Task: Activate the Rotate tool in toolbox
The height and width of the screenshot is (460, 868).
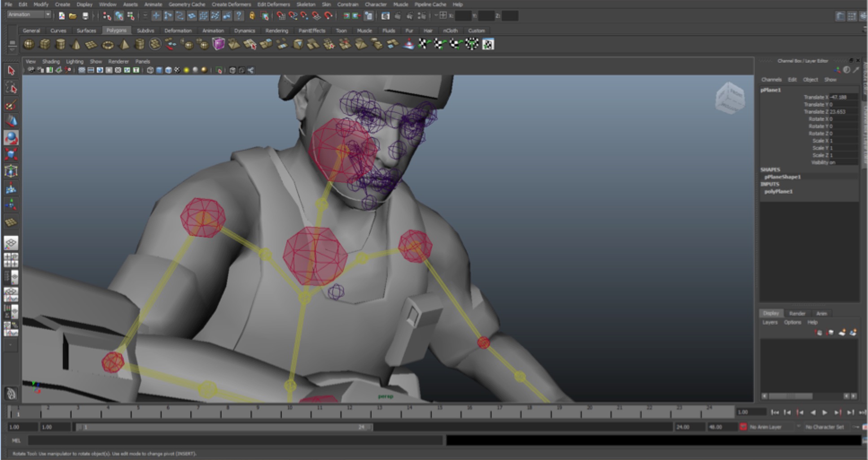Action: (x=11, y=138)
